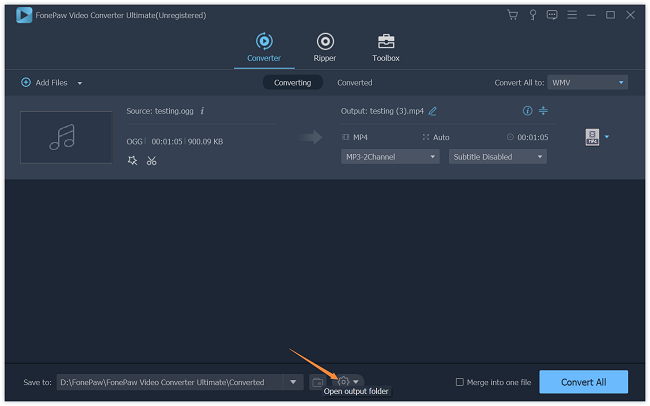The width and height of the screenshot is (650, 406).
Task: Open the feedback chat bubble icon
Action: (552, 15)
